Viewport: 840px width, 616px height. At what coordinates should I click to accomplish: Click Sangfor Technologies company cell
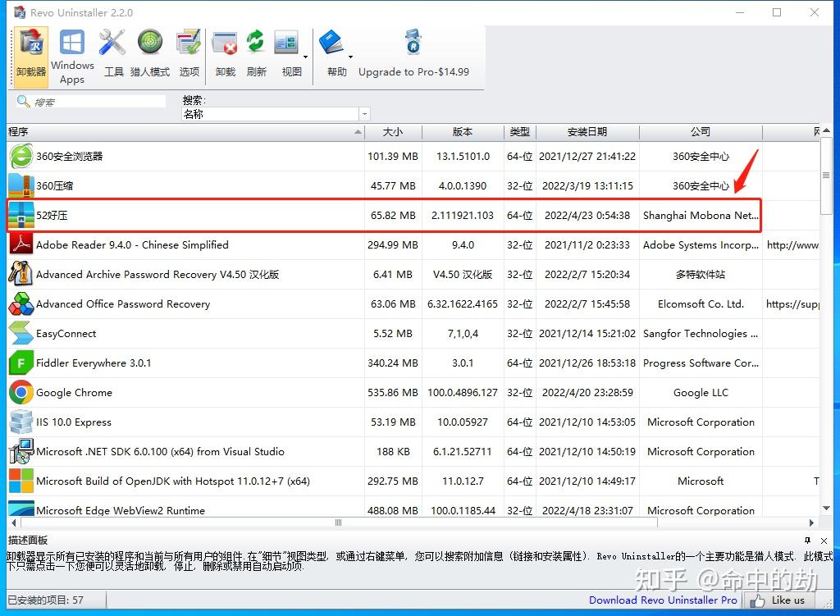tap(701, 333)
